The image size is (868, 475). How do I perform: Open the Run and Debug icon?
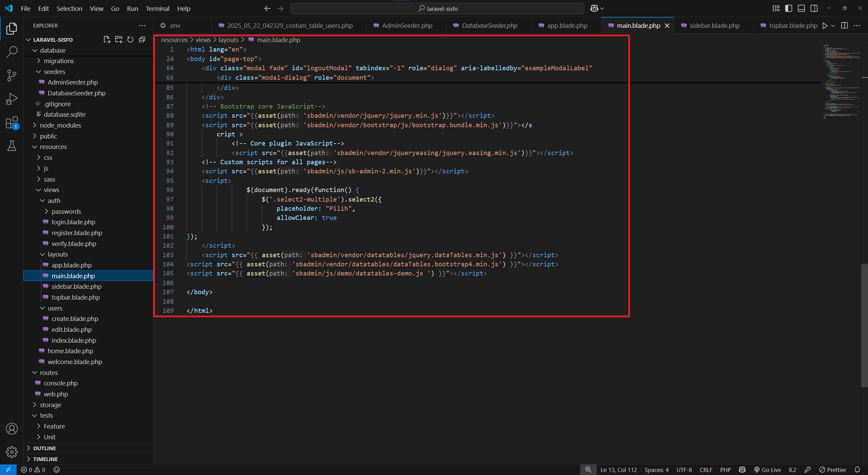pos(12,98)
